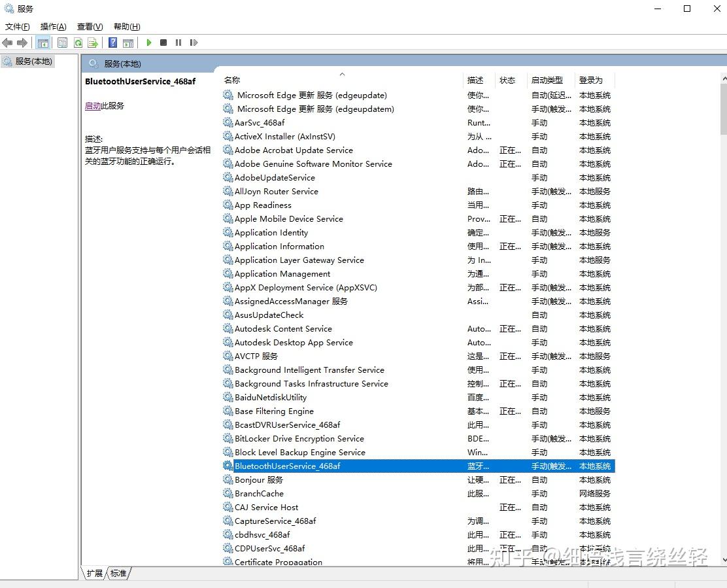Open the 操作(A) menu

(54, 26)
